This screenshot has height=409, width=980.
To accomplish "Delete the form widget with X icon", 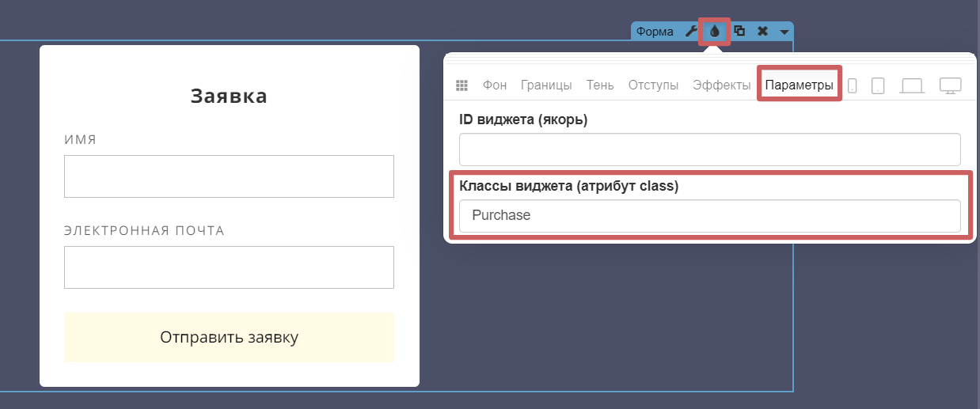I will point(762,32).
